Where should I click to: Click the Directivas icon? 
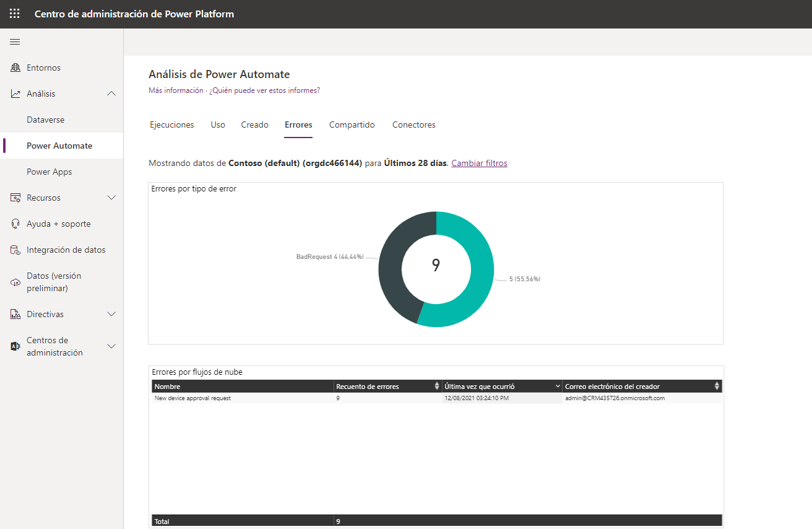click(15, 314)
